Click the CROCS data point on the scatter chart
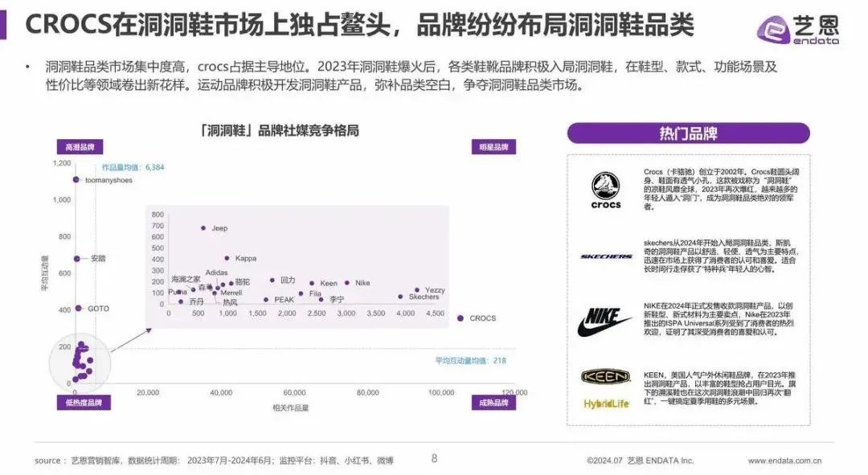Viewport: 868px width, 475px height. point(460,318)
